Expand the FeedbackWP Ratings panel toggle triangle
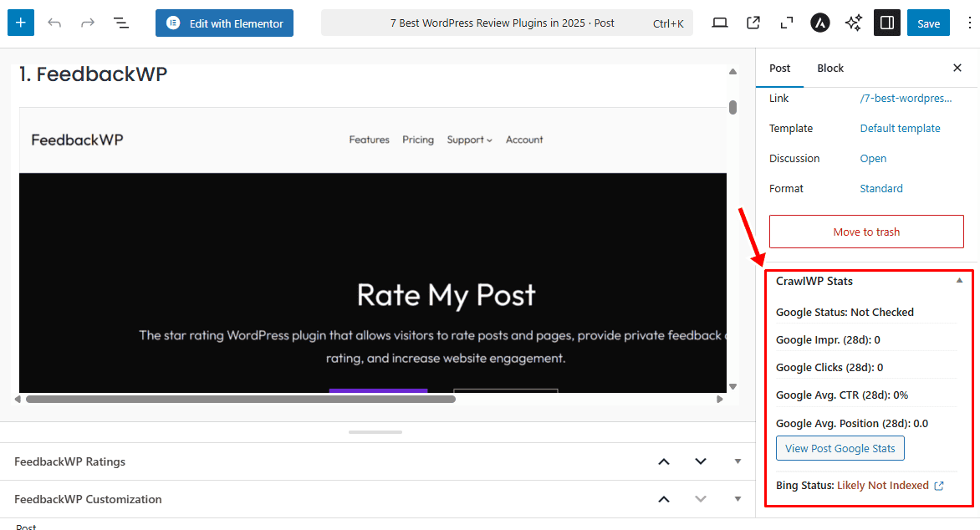 pyautogui.click(x=738, y=461)
